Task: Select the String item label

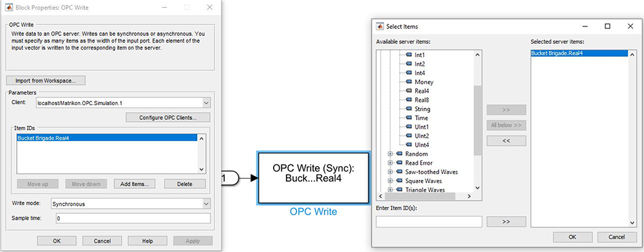Action: (x=422, y=109)
